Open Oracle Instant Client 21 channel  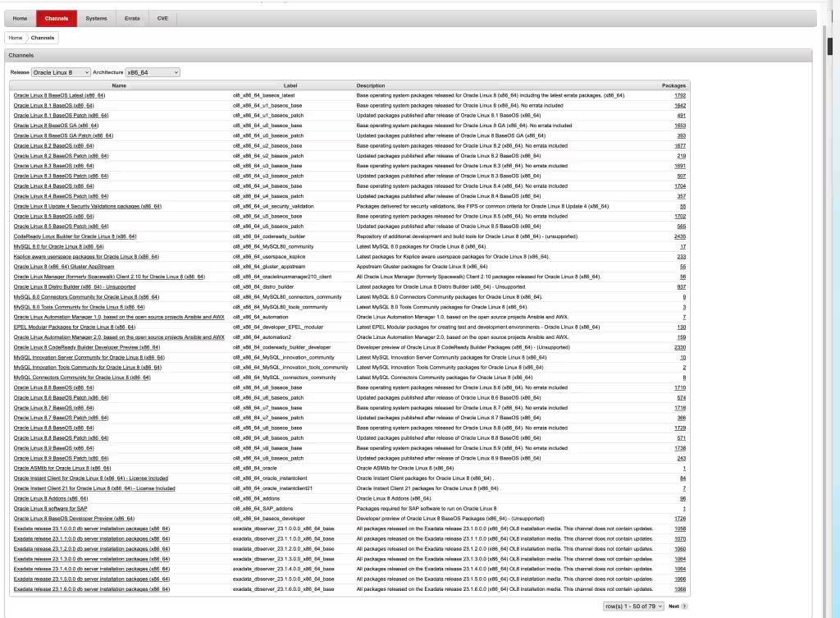coord(94,488)
